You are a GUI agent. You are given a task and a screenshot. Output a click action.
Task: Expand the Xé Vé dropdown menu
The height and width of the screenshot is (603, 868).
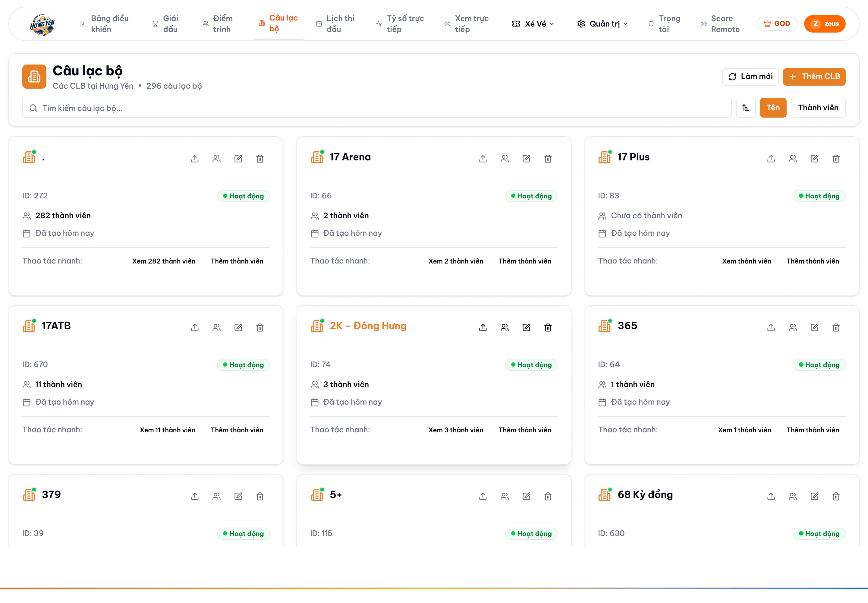coord(533,24)
